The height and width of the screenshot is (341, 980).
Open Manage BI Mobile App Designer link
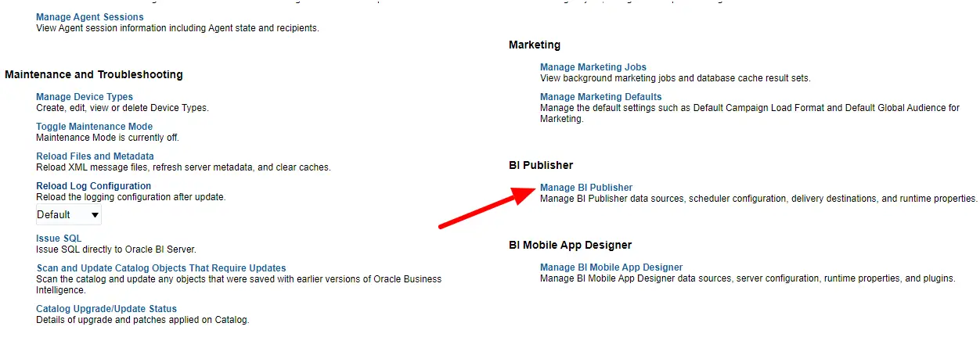[611, 267]
